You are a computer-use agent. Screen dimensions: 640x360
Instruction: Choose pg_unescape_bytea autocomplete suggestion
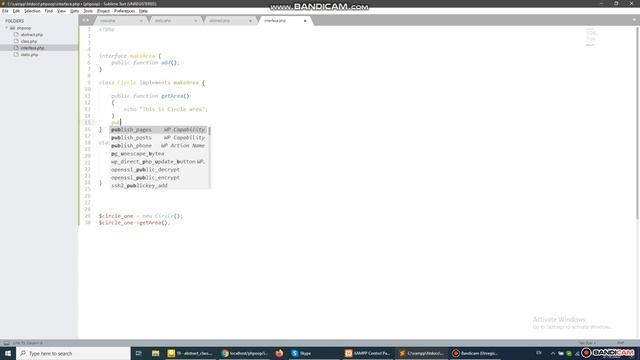tap(159, 154)
